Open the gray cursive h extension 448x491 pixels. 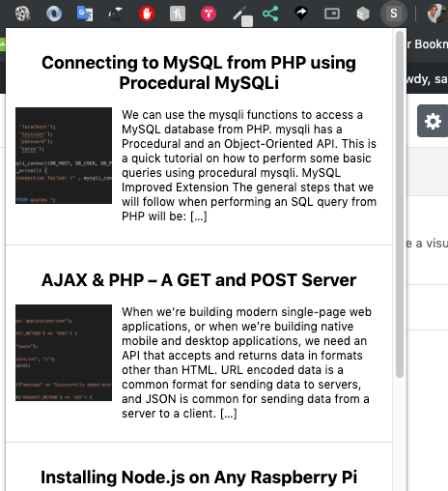click(x=178, y=14)
